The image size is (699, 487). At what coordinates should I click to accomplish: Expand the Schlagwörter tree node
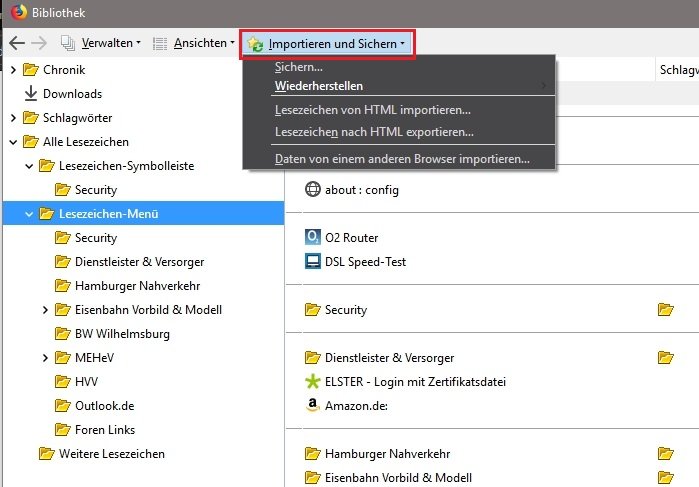[13, 118]
